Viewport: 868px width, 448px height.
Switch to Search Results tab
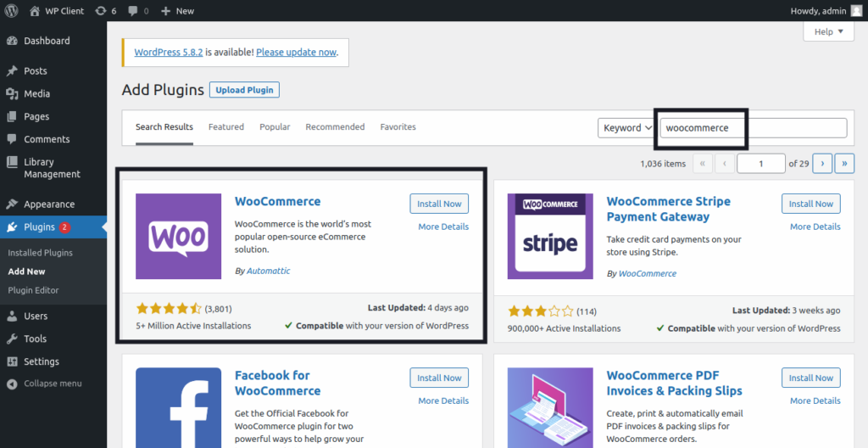(164, 127)
